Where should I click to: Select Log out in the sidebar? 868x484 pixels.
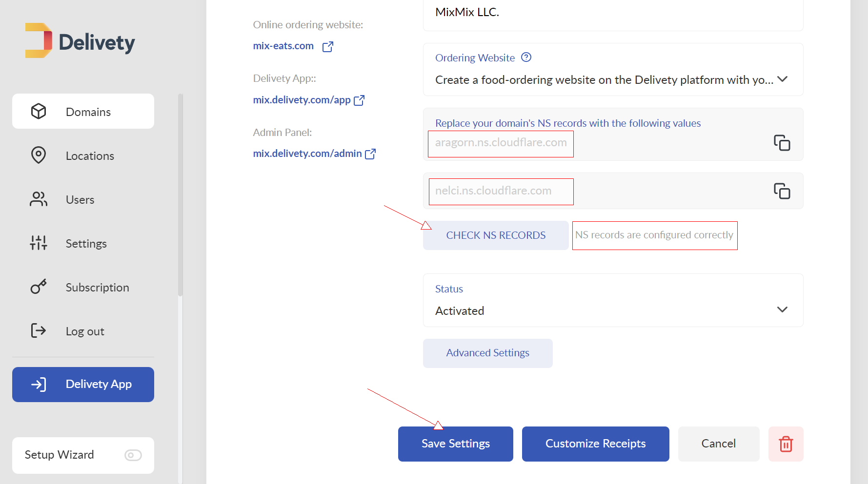pyautogui.click(x=83, y=331)
